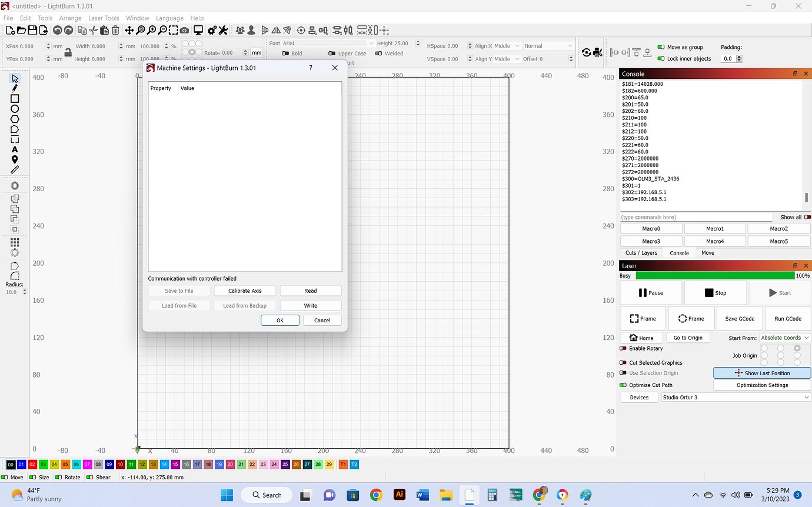This screenshot has height=507, width=812.
Task: Click the Write button
Action: (311, 305)
